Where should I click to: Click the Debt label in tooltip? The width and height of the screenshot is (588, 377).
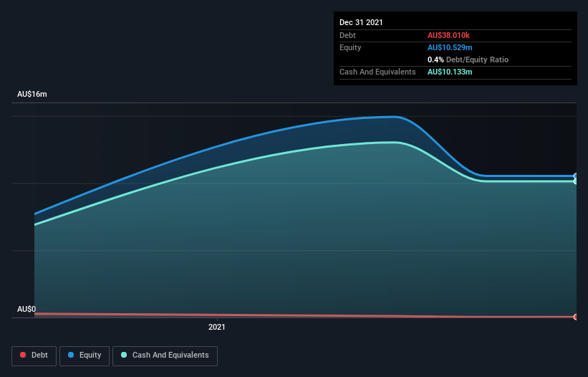click(x=347, y=35)
